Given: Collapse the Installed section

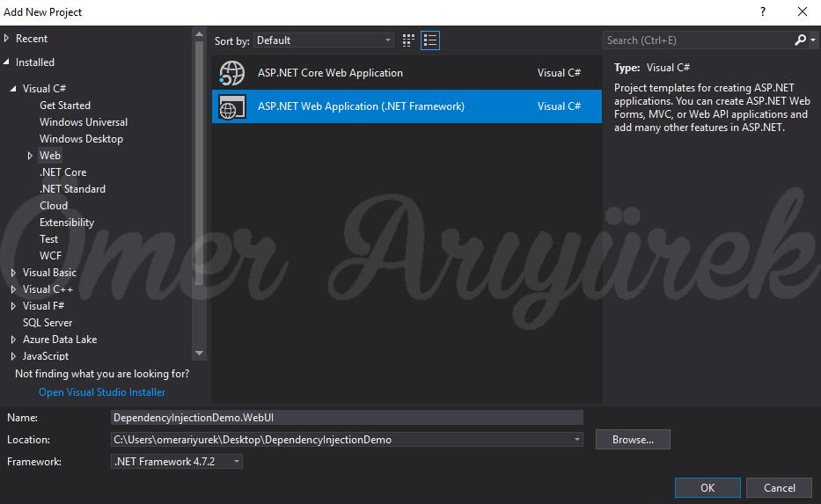Looking at the screenshot, I should (6, 62).
